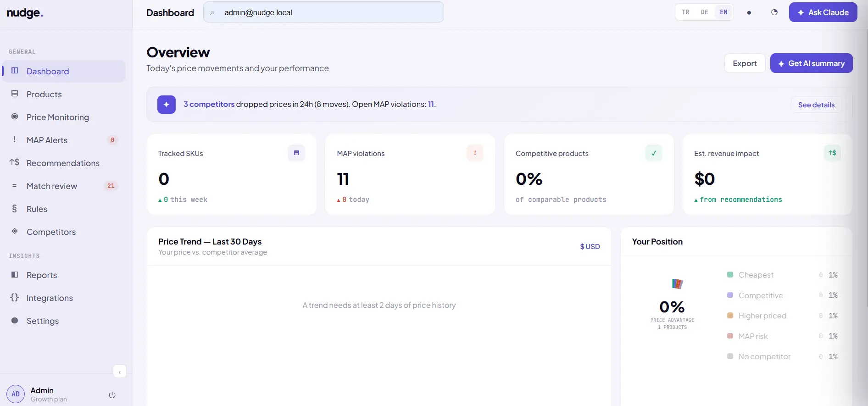Click the power logout icon beside Admin
Image resolution: width=868 pixels, height=406 pixels.
(112, 395)
